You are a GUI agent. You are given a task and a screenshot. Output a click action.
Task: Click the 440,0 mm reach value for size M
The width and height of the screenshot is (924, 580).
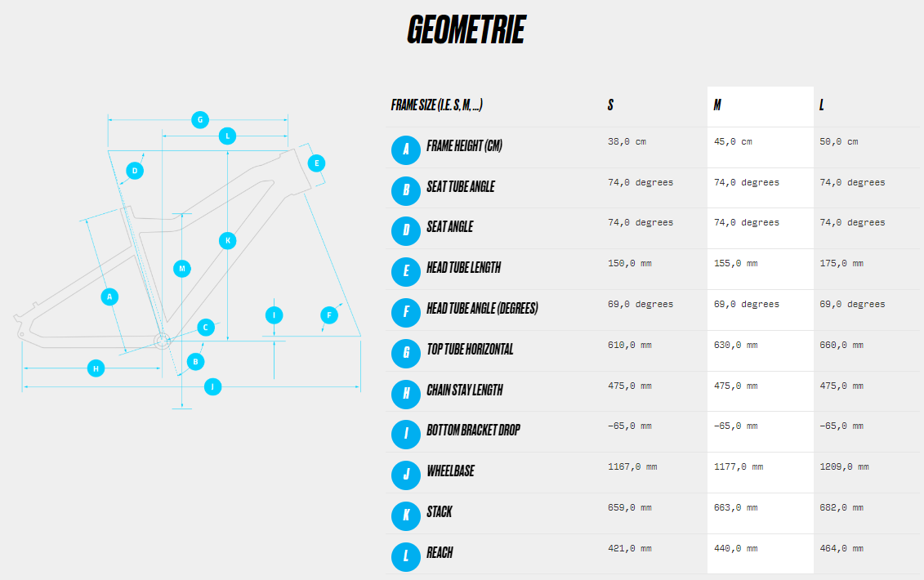coord(735,548)
